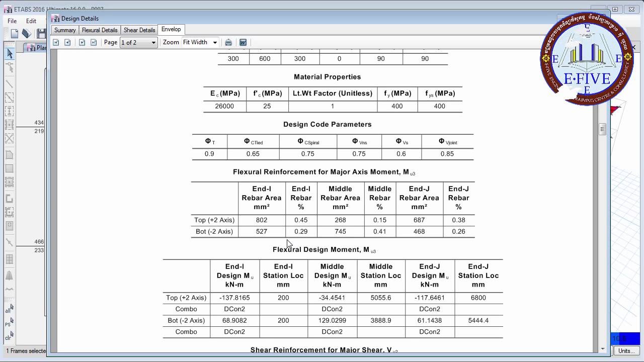Viewport: 644px width, 362px height.
Task: Click the middle design moment 129.0299
Action: (332, 320)
